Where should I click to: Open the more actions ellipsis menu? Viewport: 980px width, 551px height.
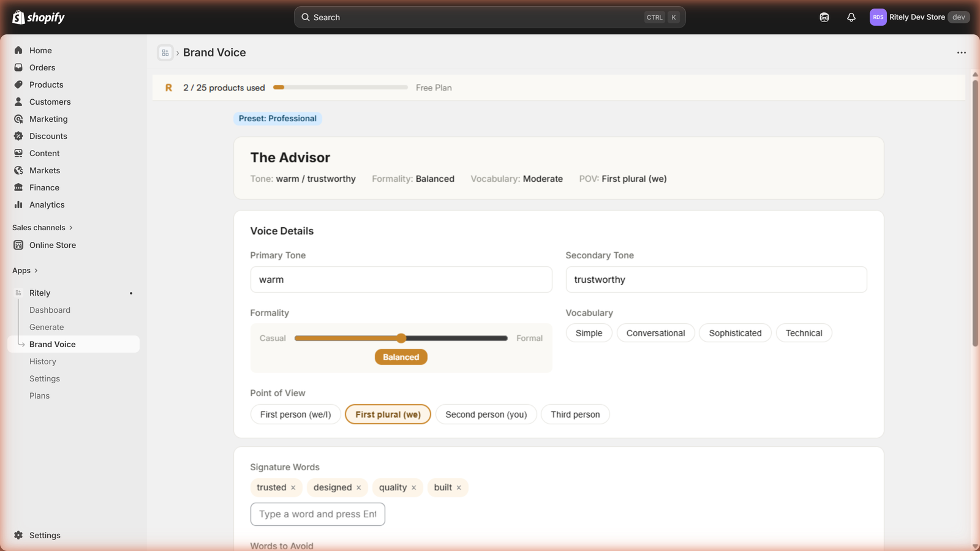click(x=960, y=53)
